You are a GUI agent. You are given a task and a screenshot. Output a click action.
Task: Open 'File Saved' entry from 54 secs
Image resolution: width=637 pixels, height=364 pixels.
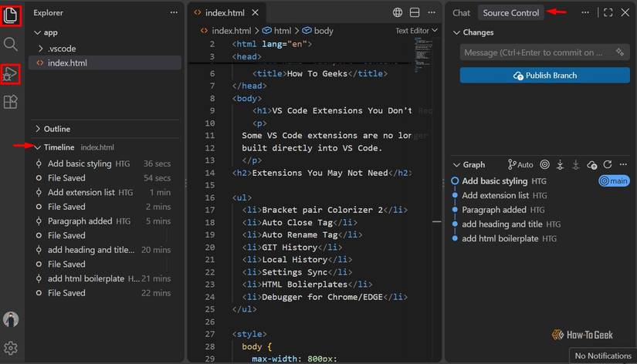click(105, 178)
